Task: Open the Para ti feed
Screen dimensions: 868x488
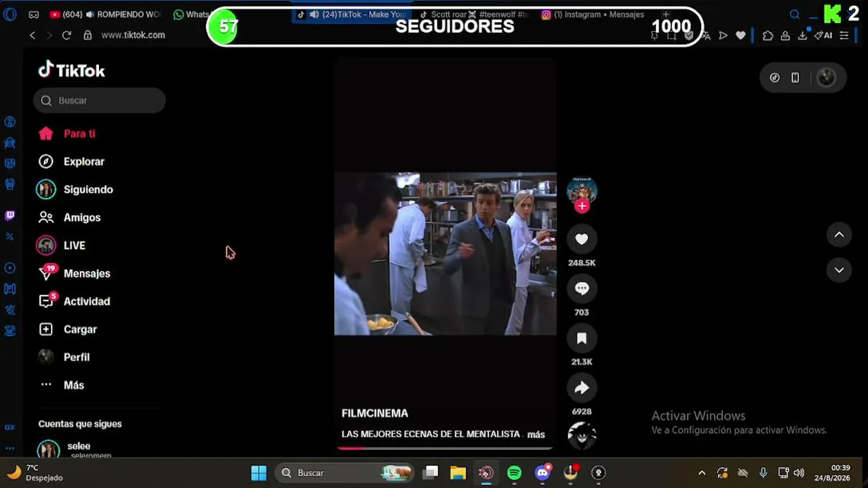Action: pyautogui.click(x=67, y=134)
